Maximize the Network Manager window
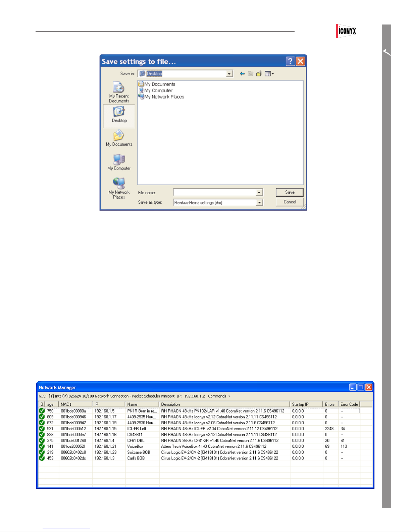This screenshot has width=411, height=532. (361, 387)
